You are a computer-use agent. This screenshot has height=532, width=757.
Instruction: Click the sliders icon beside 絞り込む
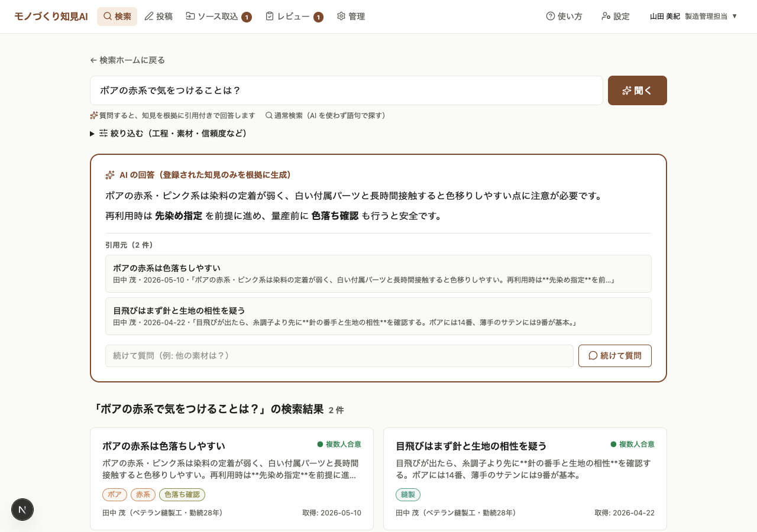103,134
